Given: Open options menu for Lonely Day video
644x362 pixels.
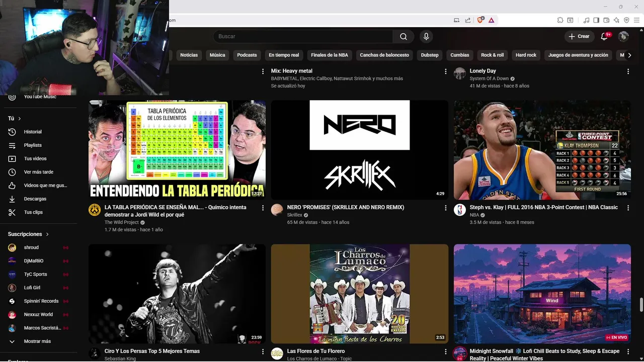Looking at the screenshot, I should tap(628, 71).
